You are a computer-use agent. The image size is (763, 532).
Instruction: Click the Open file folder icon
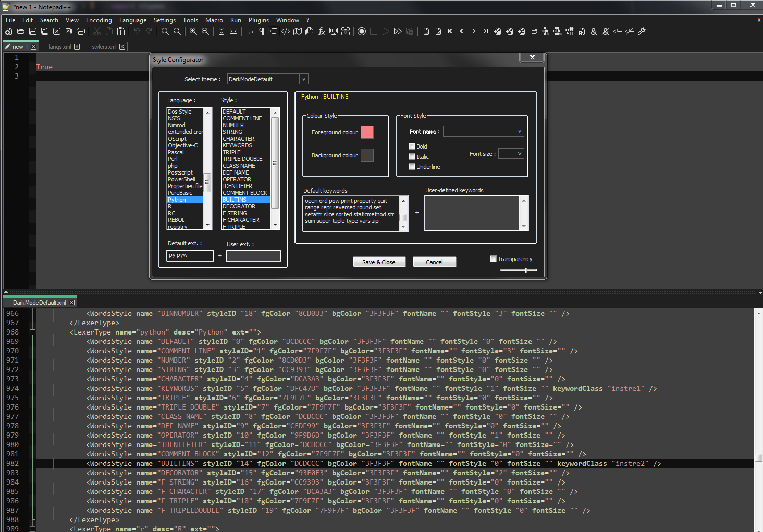(x=20, y=31)
